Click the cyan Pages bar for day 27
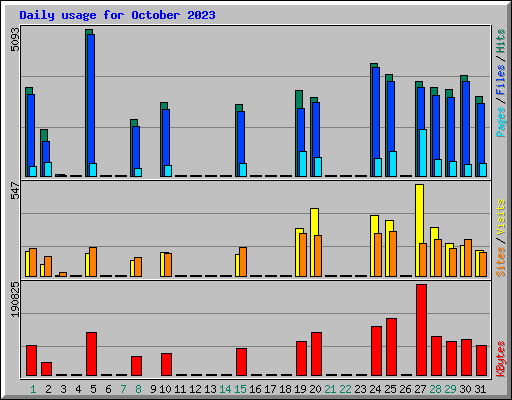Viewport: 512px width, 400px height. point(423,153)
